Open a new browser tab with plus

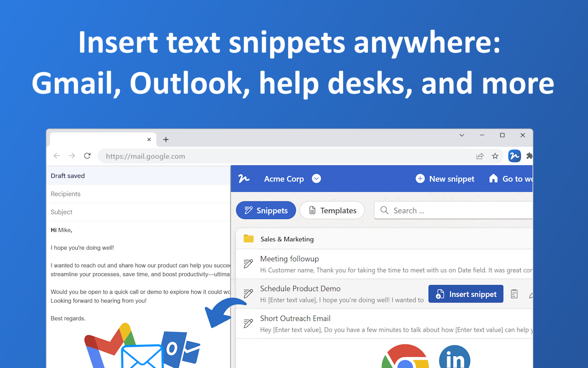click(166, 139)
